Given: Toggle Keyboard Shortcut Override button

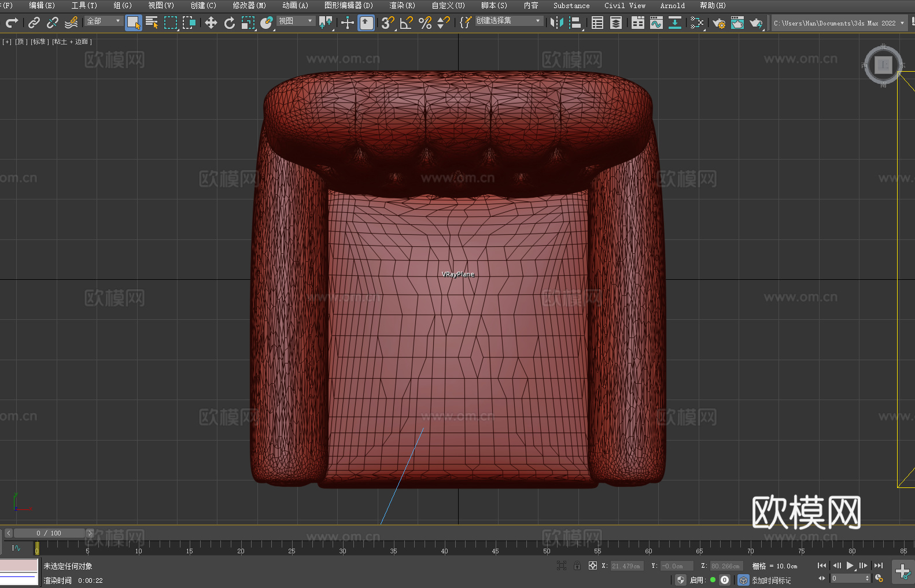Looking at the screenshot, I should coord(366,23).
